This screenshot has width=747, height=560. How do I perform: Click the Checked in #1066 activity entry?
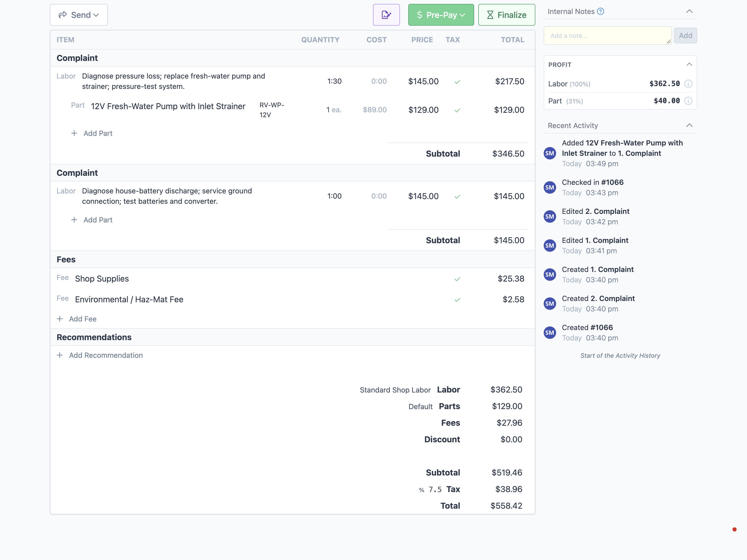pyautogui.click(x=593, y=187)
